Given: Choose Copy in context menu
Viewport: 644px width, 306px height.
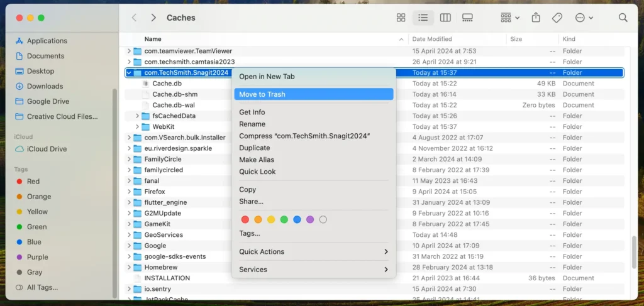Looking at the screenshot, I should (x=314, y=190).
